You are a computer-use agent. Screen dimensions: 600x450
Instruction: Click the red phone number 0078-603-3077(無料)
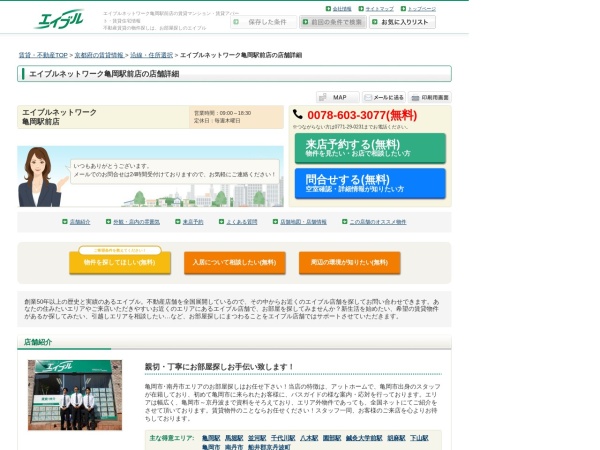click(362, 115)
